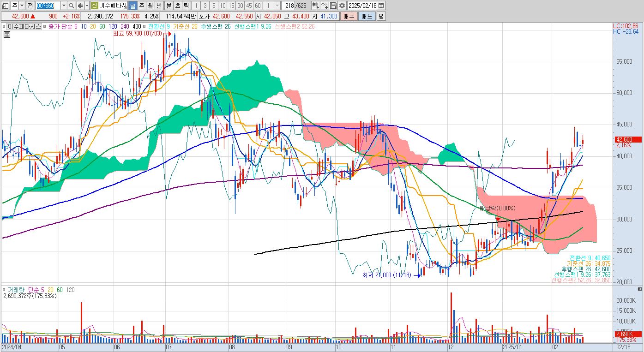Click the 이수페타시스 legend label button
644x352 pixels.
pos(24,26)
